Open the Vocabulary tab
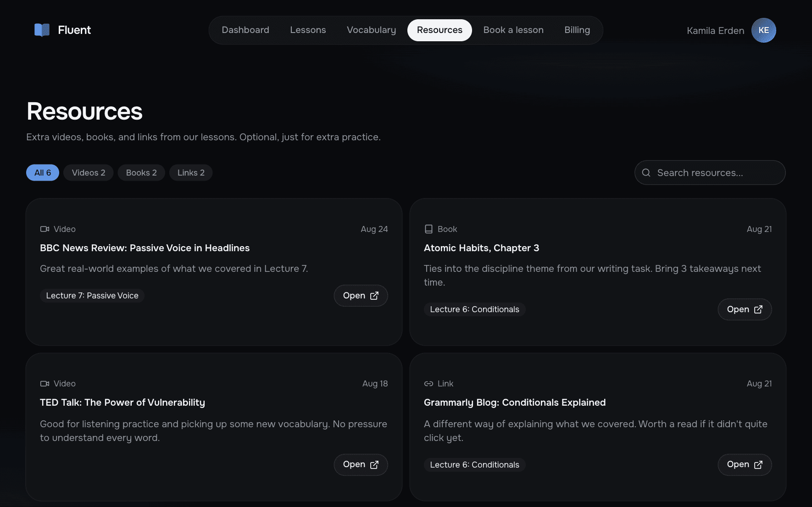812x507 pixels. coord(371,30)
